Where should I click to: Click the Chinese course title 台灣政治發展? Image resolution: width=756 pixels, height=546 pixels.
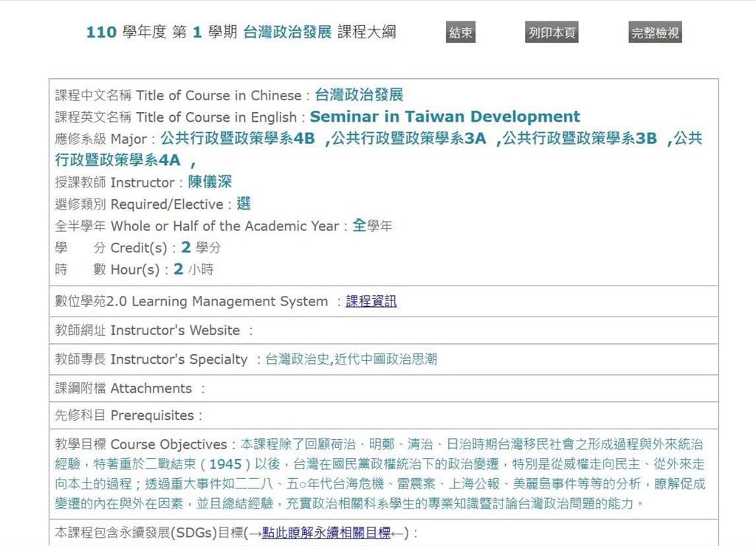tap(359, 94)
